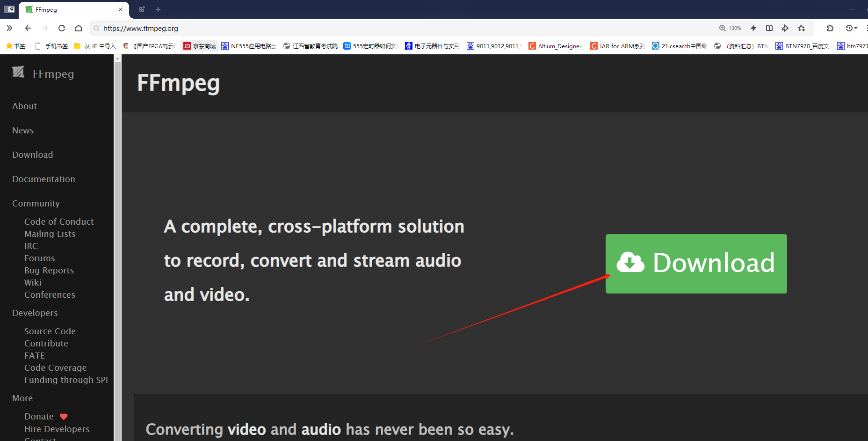
Task: Open the News sidebar link
Action: point(23,131)
